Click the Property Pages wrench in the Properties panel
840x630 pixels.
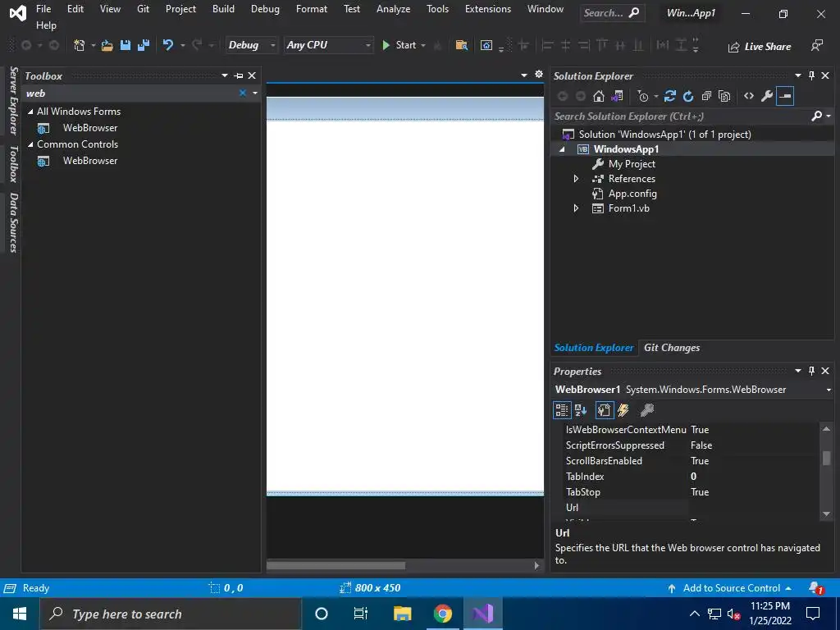pos(647,410)
